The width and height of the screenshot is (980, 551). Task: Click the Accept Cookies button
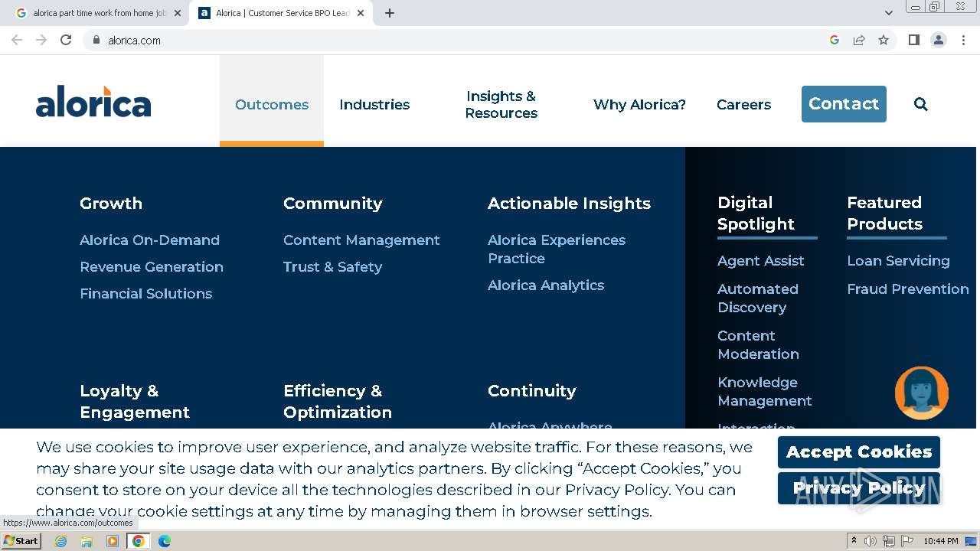[x=858, y=452]
